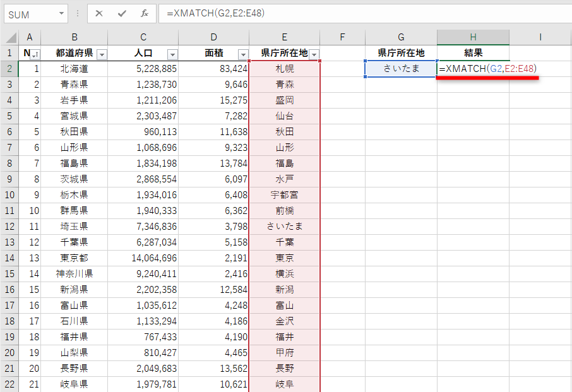
Task: Select row 12 header
Action: 9,227
